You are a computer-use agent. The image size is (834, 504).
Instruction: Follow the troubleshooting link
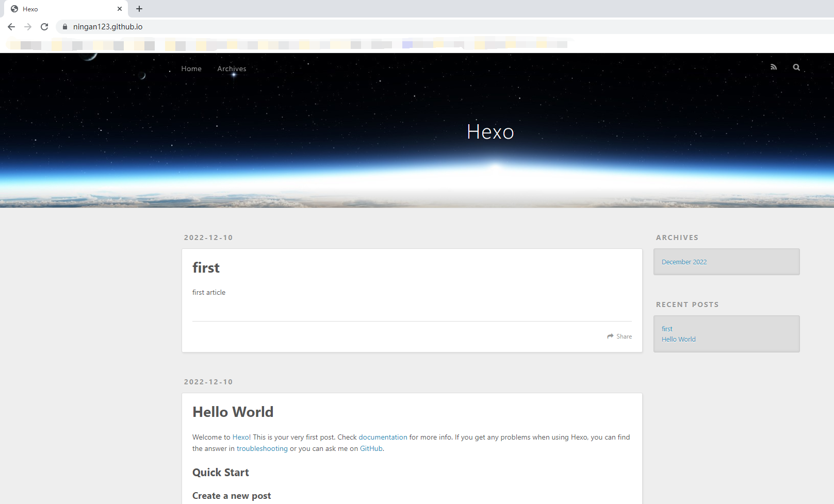[262, 448]
